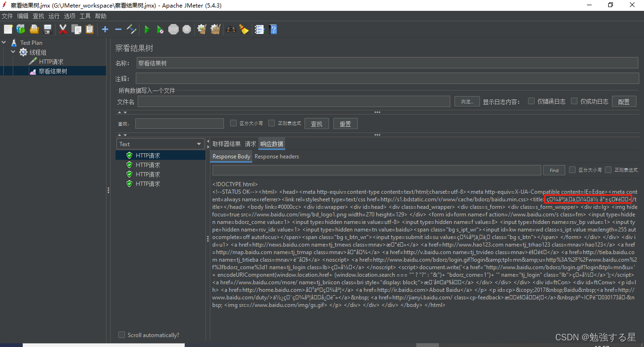Enable the Scroll automatically? checkbox
This screenshot has width=644, height=347.
(122, 335)
